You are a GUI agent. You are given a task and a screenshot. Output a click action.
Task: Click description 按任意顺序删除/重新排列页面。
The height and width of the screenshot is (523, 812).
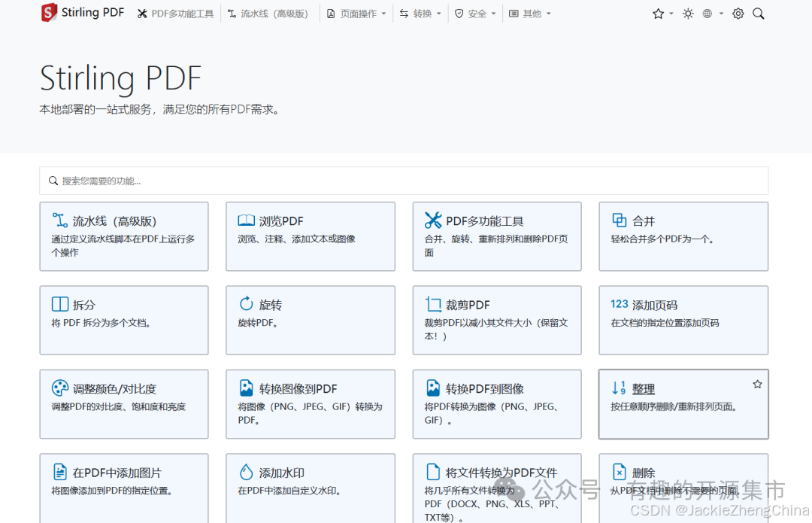pyautogui.click(x=674, y=407)
